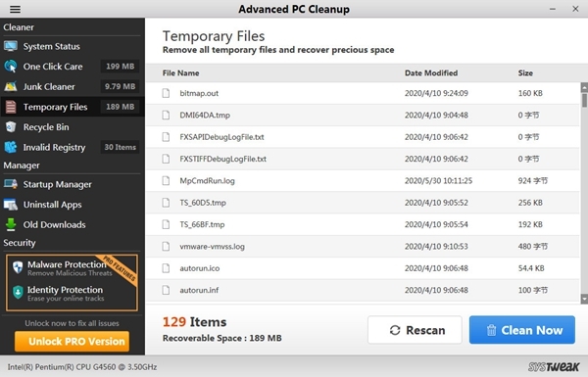
Task: Select the autorun.inf file name
Action: pos(199,290)
